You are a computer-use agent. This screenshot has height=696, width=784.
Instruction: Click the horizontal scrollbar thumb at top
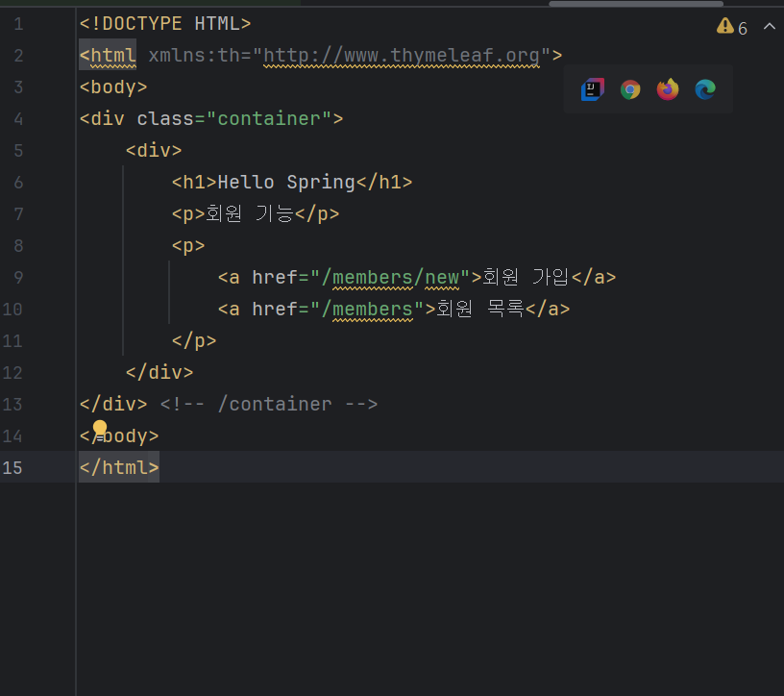[636, 4]
